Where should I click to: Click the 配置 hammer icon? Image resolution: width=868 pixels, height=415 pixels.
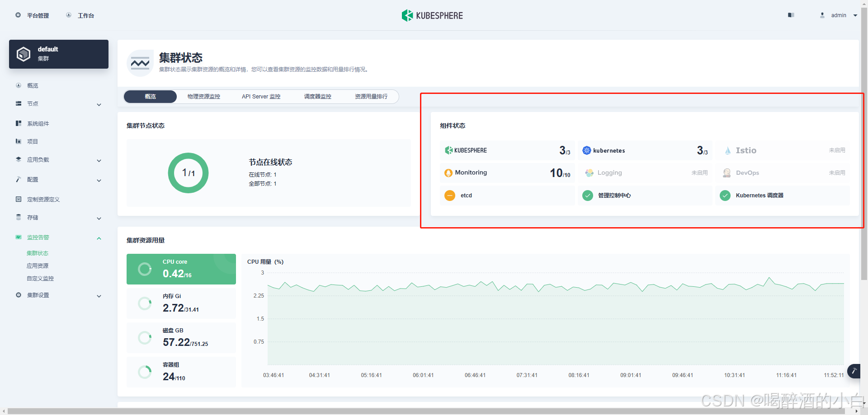19,179
